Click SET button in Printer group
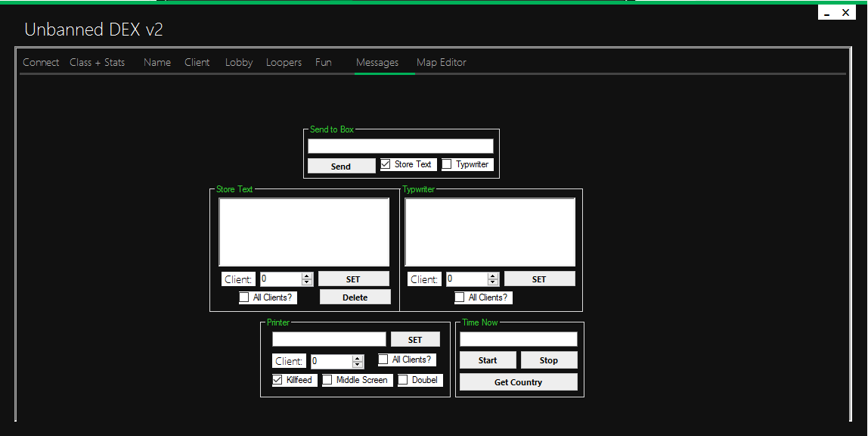 pos(415,339)
